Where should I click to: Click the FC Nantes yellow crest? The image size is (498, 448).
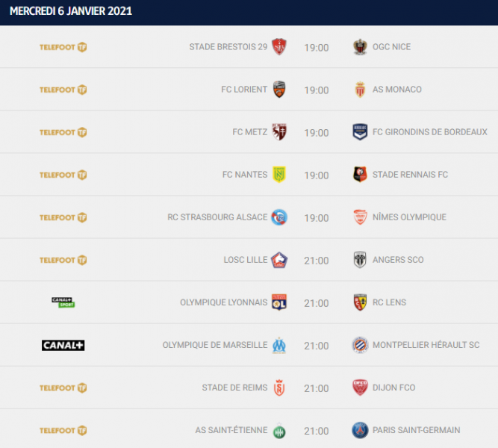(279, 175)
